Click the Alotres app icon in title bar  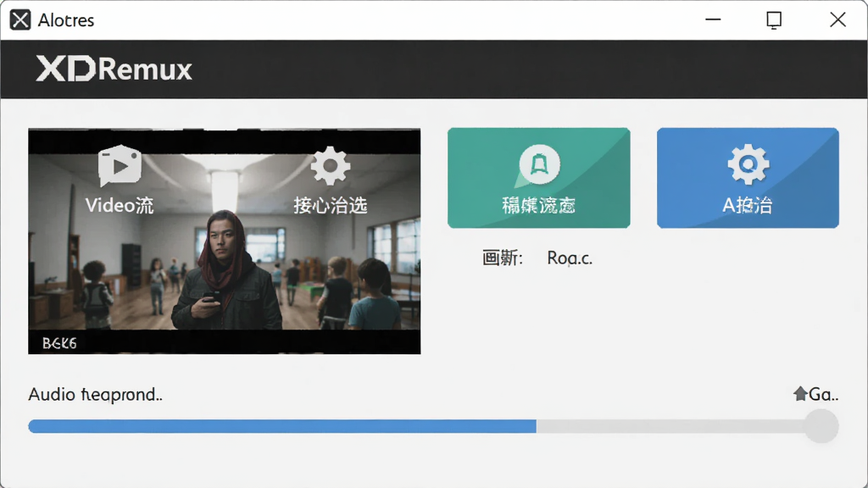tap(20, 20)
